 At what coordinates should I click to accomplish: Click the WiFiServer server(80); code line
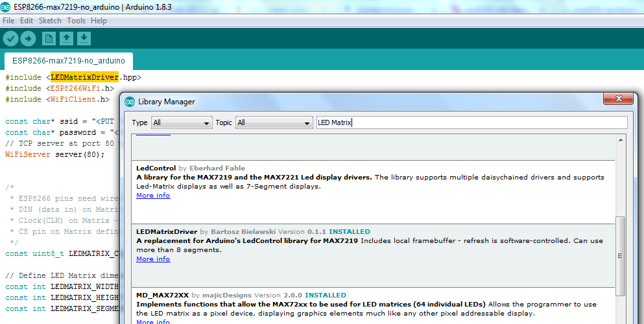tap(55, 155)
